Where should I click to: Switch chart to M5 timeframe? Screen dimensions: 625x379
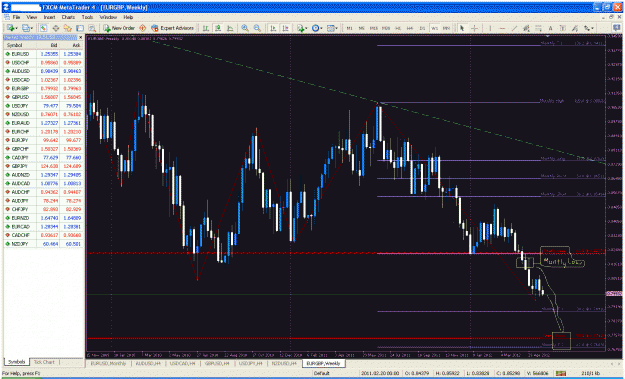pos(362,28)
